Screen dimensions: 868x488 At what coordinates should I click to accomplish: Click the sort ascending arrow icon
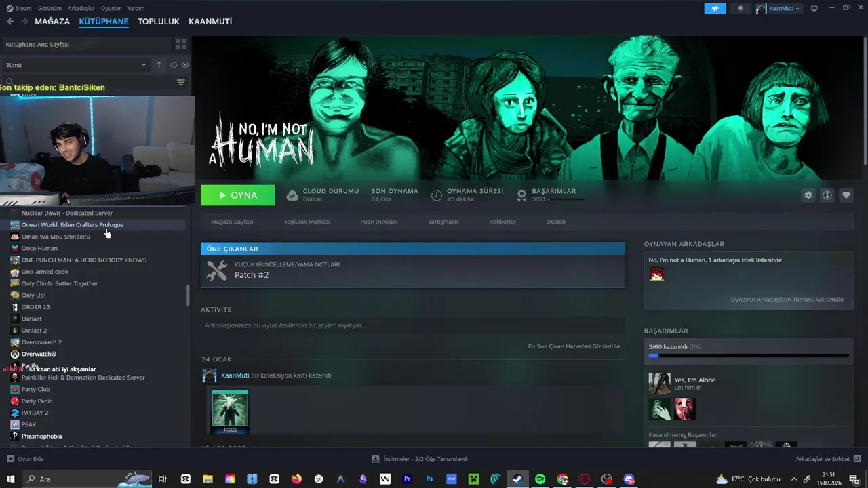159,65
